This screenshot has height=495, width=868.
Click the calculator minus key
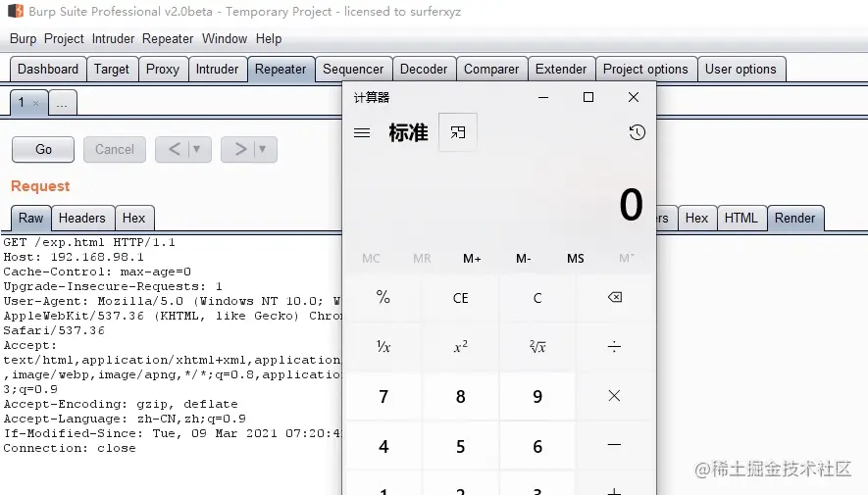pos(614,445)
